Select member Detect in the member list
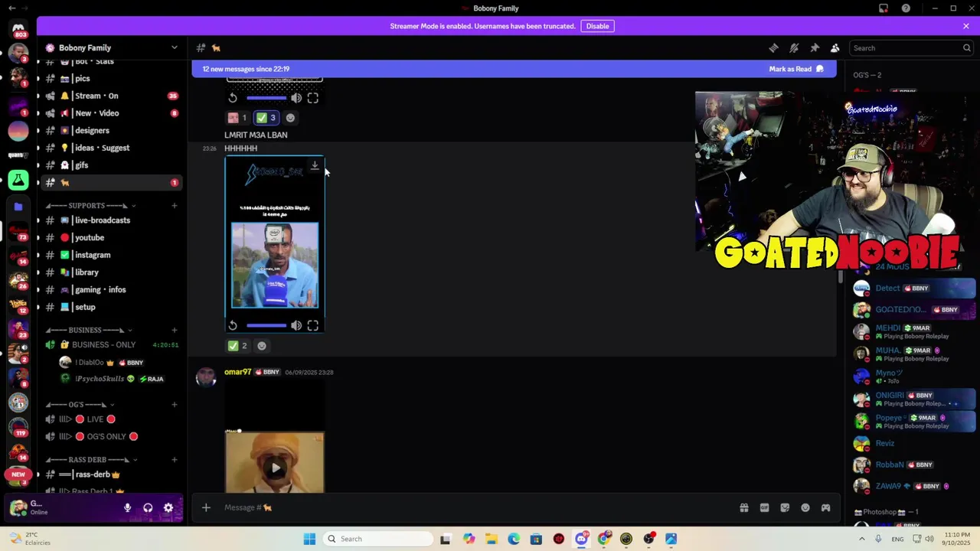 914,289
